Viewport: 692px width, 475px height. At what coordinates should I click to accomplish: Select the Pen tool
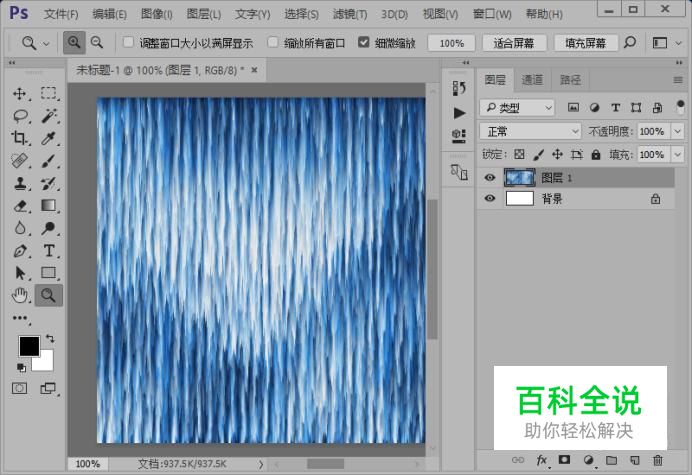pos(19,251)
